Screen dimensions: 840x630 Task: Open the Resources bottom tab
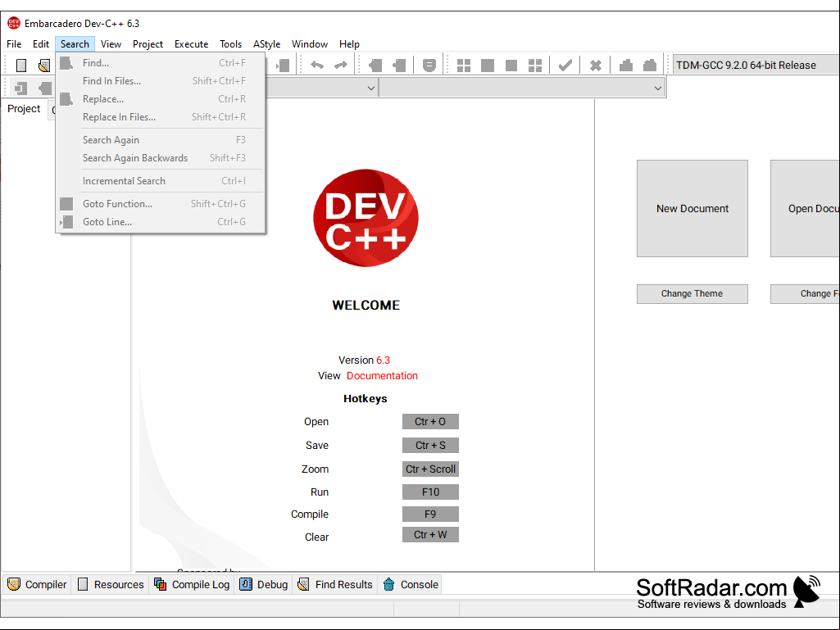[111, 584]
